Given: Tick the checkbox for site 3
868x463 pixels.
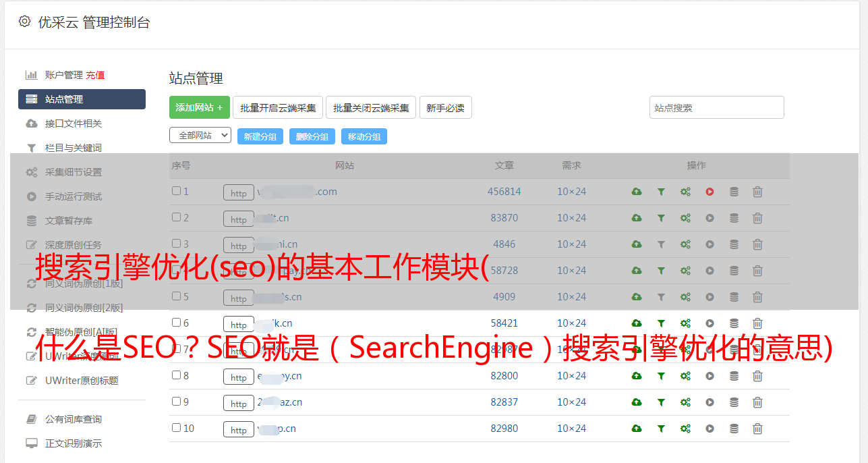Looking at the screenshot, I should tap(176, 244).
